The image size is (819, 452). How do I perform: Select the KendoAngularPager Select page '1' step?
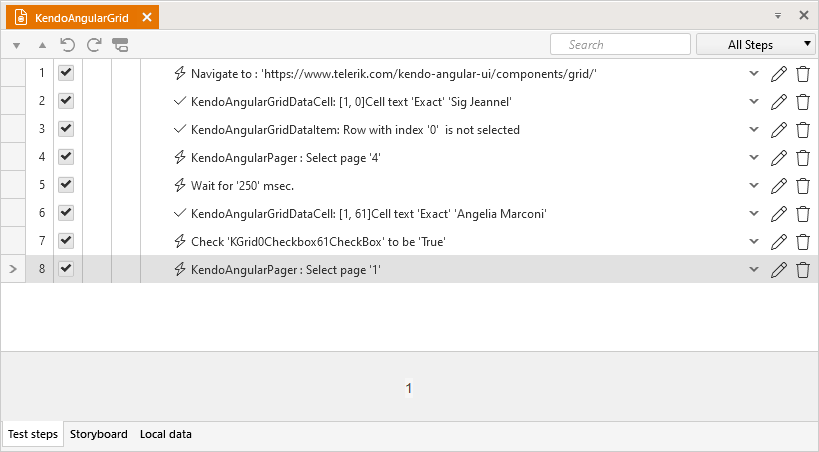coord(286,270)
